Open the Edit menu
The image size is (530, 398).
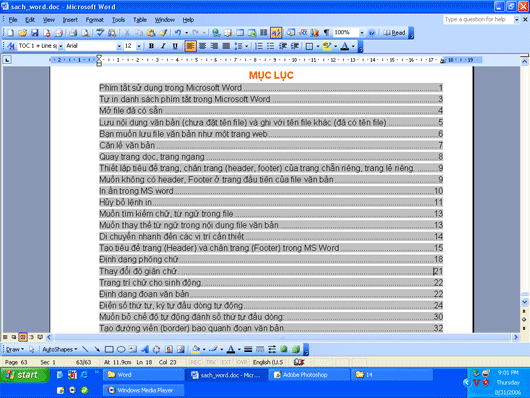pyautogui.click(x=30, y=20)
